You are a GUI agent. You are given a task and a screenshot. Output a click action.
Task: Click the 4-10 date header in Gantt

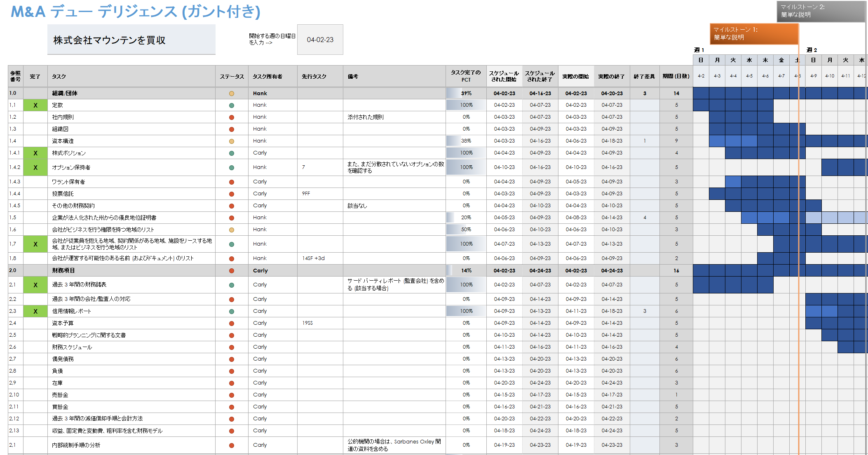830,76
